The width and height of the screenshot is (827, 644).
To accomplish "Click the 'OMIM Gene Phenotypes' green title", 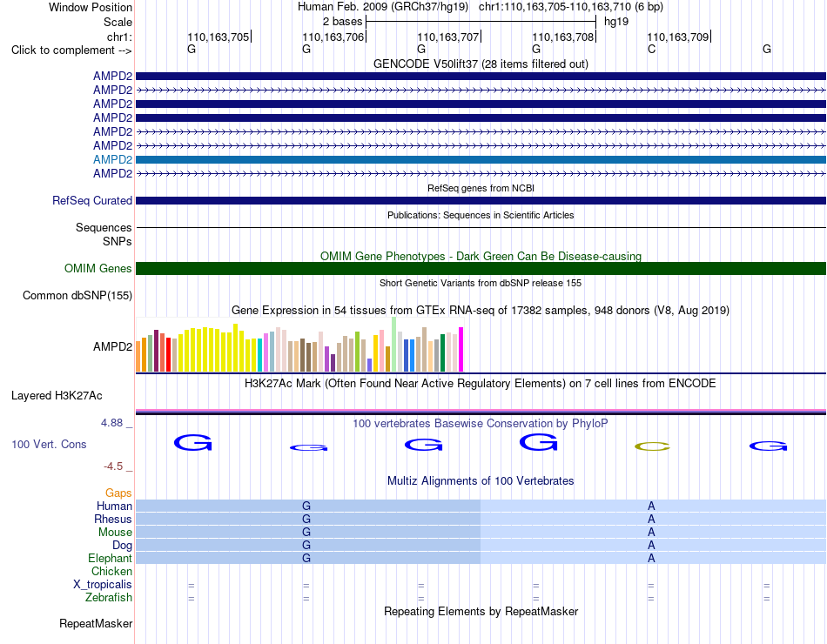I will click(x=481, y=257).
